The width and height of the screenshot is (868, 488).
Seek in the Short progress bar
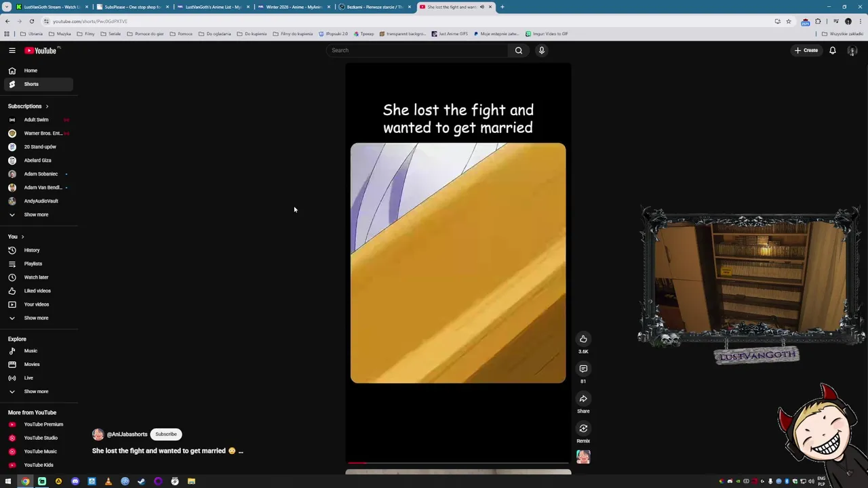point(458,463)
